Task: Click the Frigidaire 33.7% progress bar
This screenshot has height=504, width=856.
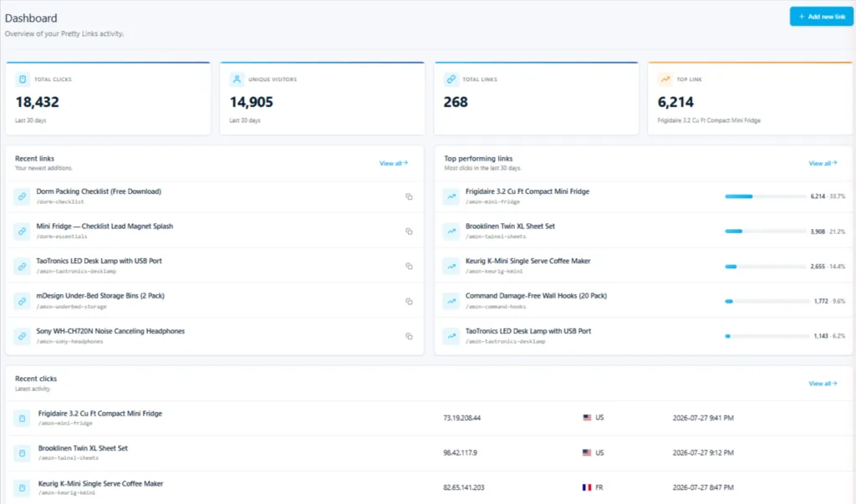Action: (766, 196)
